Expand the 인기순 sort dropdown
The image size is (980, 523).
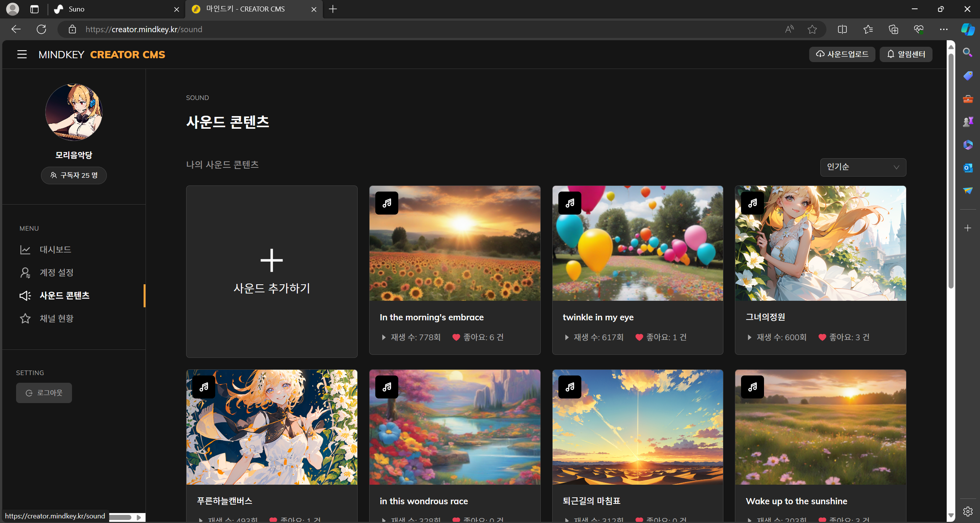click(863, 167)
